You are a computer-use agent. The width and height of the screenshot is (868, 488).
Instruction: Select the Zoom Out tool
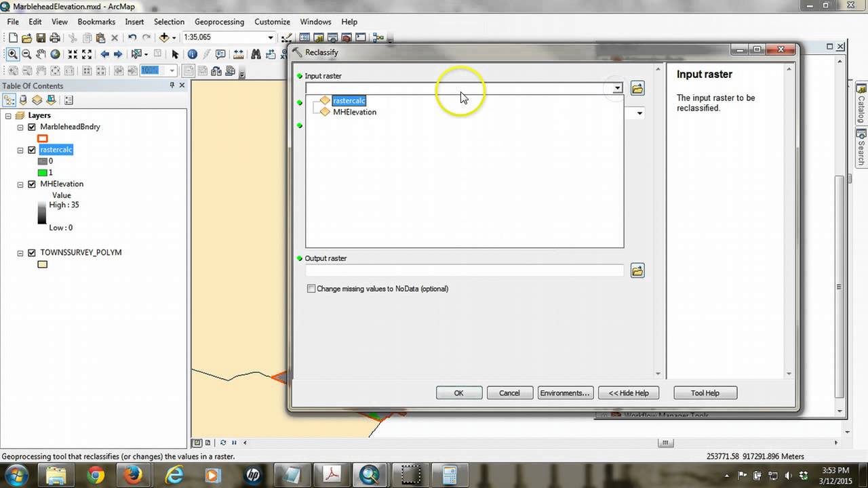27,54
